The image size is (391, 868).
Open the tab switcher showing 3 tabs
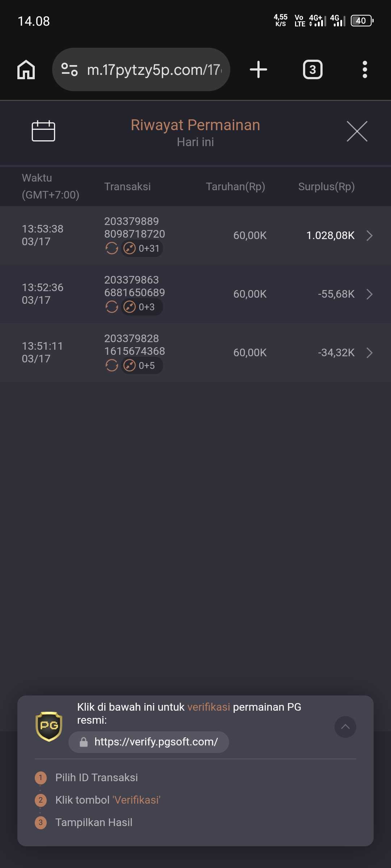312,69
